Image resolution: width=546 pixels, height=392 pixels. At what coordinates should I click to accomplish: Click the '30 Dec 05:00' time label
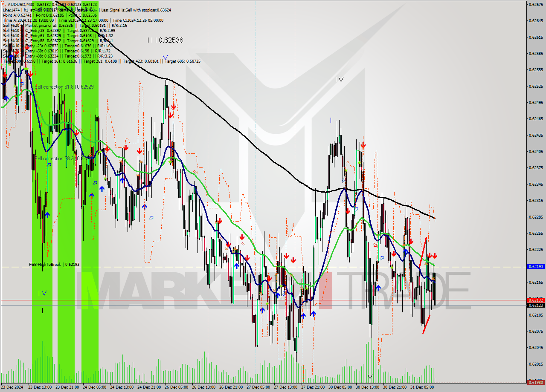[x=341, y=387]
